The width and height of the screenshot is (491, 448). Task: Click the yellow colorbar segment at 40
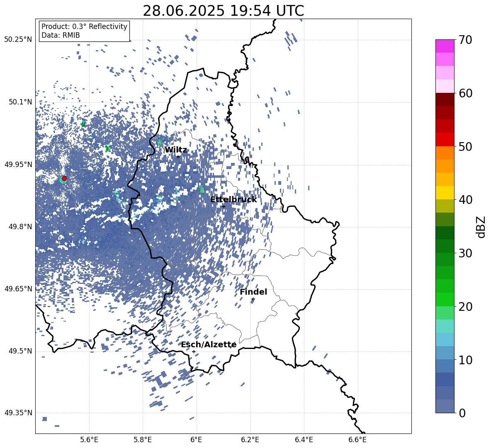[x=445, y=193]
